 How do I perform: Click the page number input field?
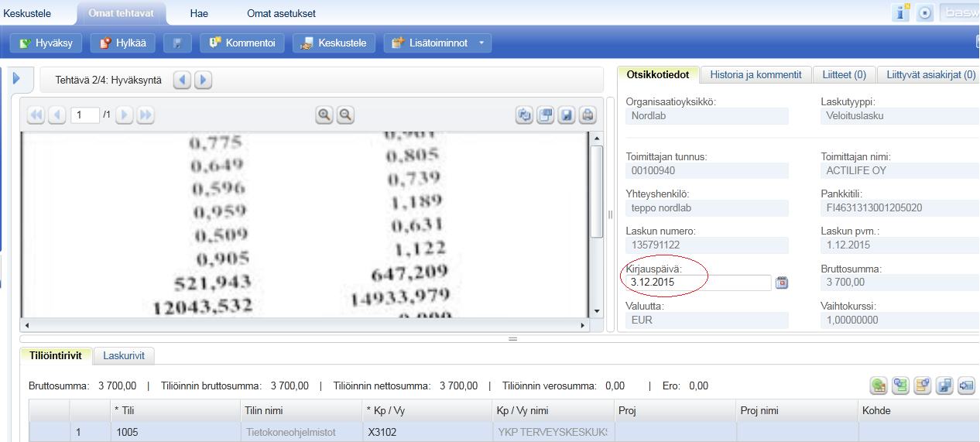click(85, 115)
